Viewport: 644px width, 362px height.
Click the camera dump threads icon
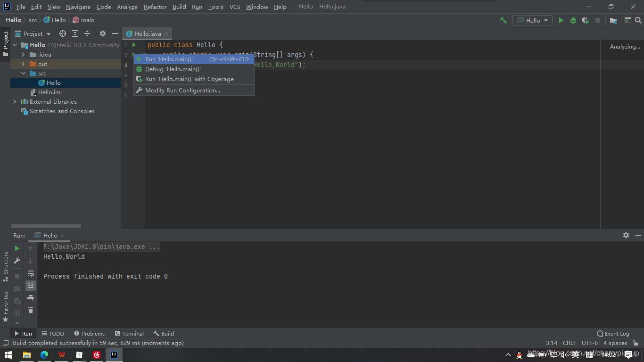pos(17,288)
